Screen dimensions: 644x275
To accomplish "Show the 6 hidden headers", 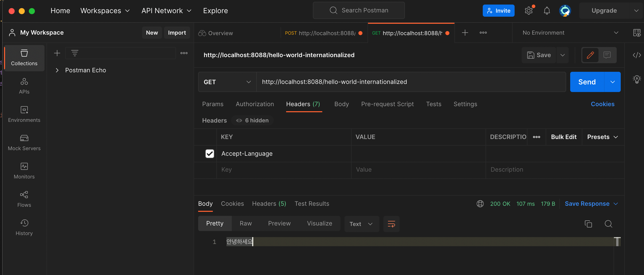I will [252, 120].
